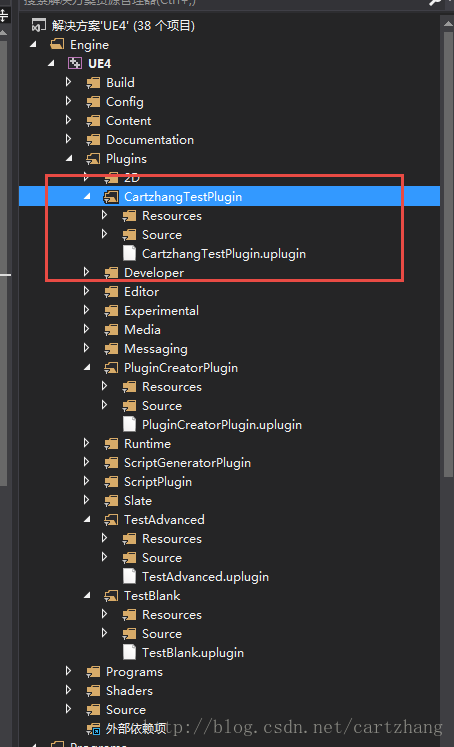Image resolution: width=454 pixels, height=747 pixels.
Task: Click the PluginCreatorPlugin folder icon
Action: click(111, 368)
